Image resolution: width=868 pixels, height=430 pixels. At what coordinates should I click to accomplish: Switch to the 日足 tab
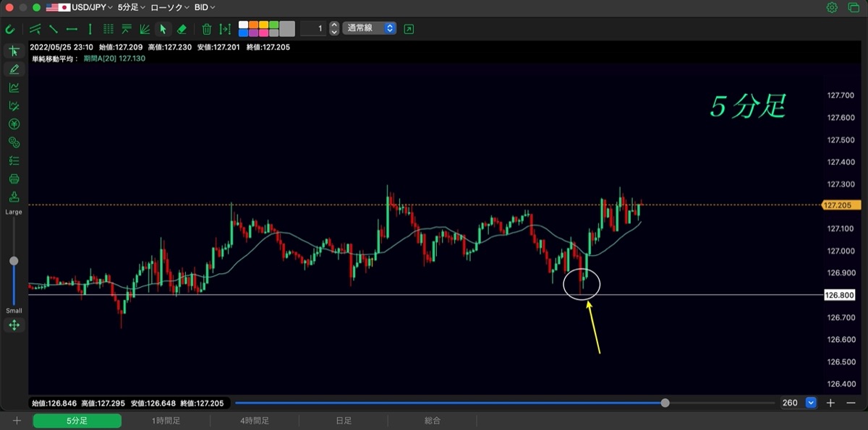(344, 420)
